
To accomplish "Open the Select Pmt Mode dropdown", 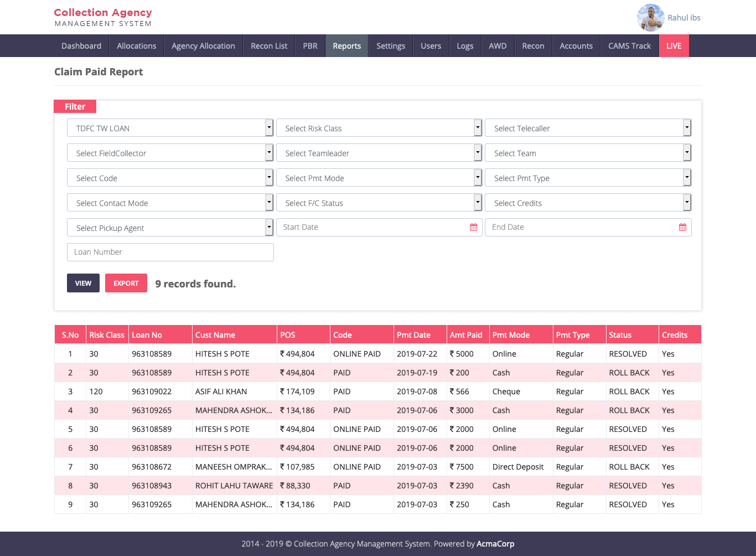I will click(379, 178).
